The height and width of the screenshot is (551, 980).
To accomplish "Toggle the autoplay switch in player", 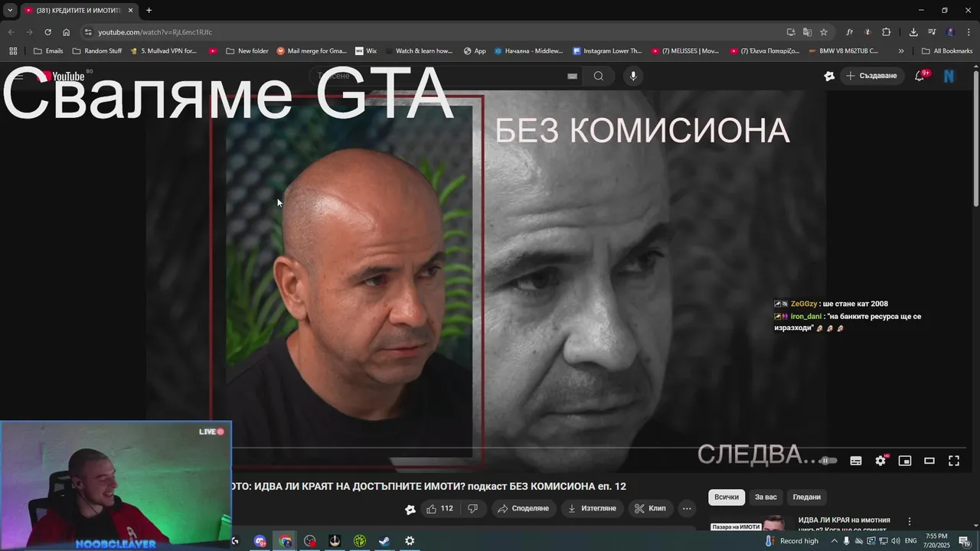I will pos(828,461).
